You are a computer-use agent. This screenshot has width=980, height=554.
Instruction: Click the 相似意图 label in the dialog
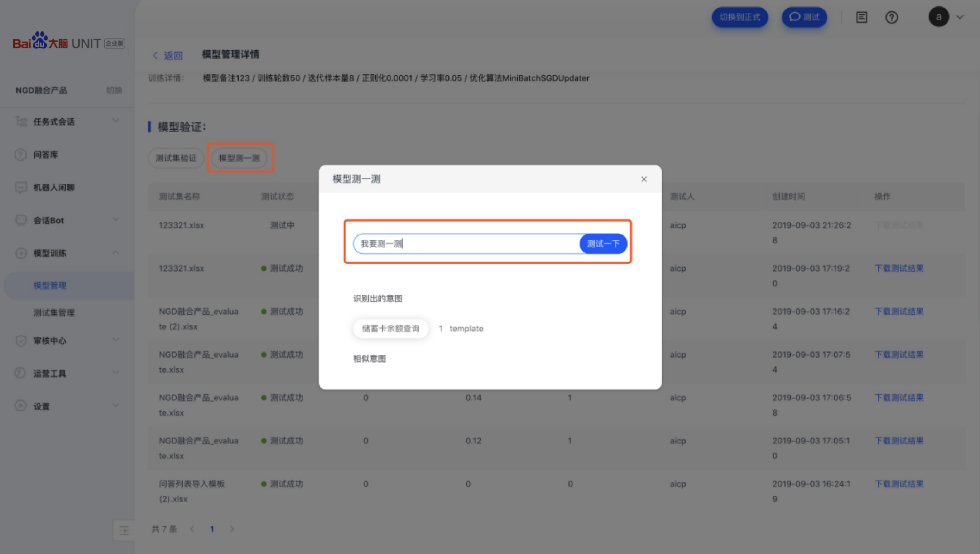click(x=369, y=359)
